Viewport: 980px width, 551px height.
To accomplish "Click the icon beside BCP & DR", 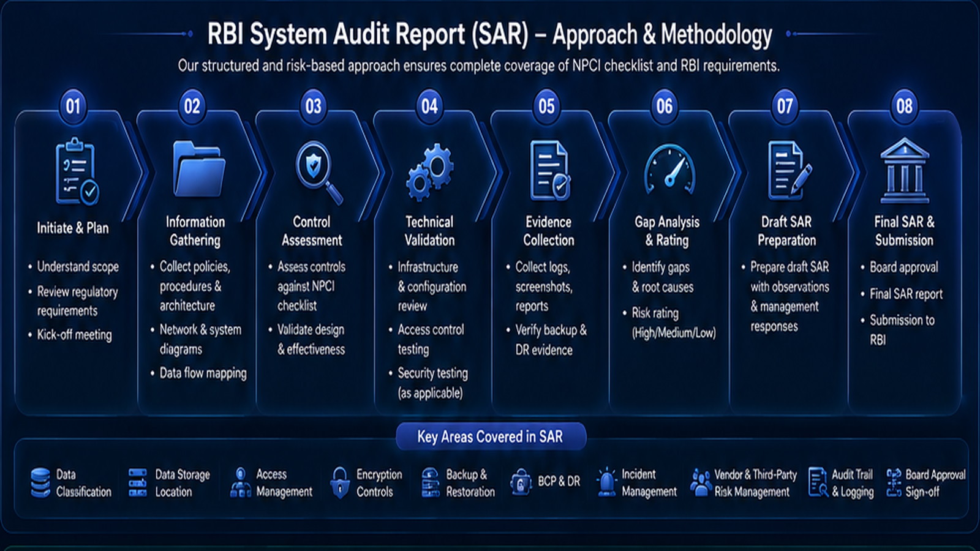I will coord(521,482).
